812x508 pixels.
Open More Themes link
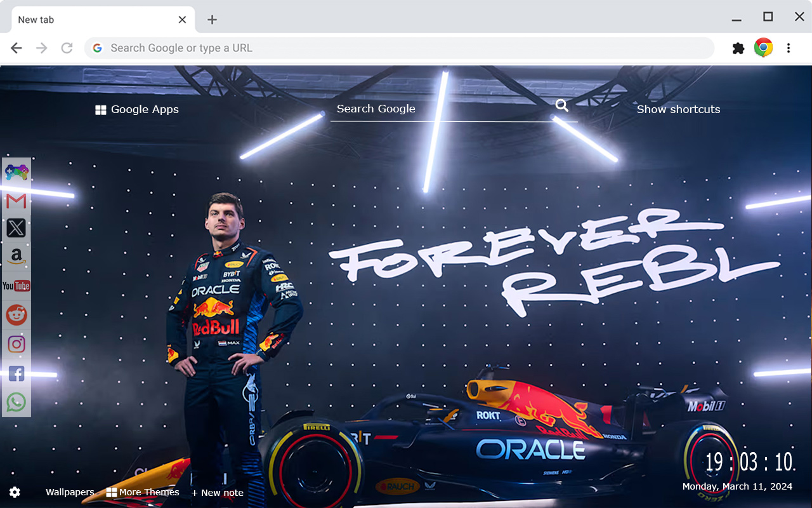(143, 492)
